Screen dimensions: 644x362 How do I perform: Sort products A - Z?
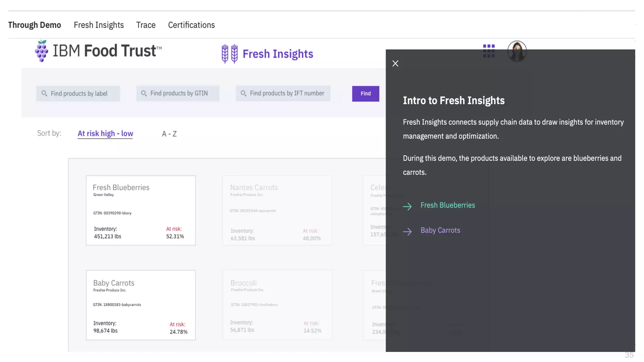click(169, 134)
